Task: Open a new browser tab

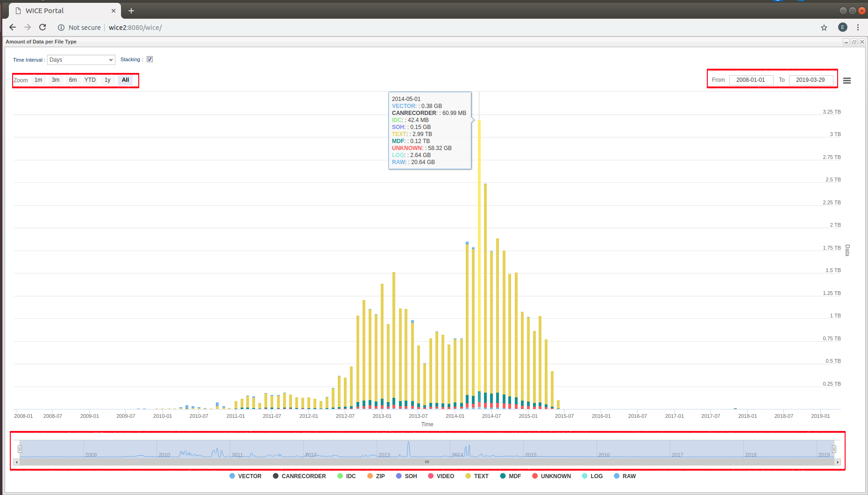Action: point(131,11)
